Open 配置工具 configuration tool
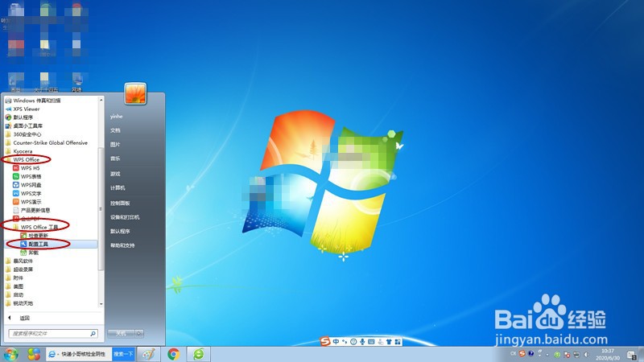The height and width of the screenshot is (362, 644). tap(35, 244)
